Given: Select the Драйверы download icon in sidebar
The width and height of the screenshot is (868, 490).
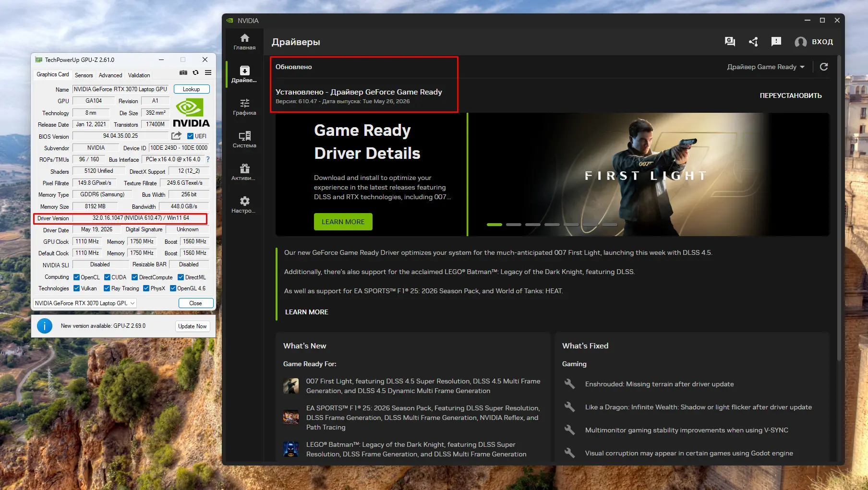Looking at the screenshot, I should pyautogui.click(x=244, y=71).
